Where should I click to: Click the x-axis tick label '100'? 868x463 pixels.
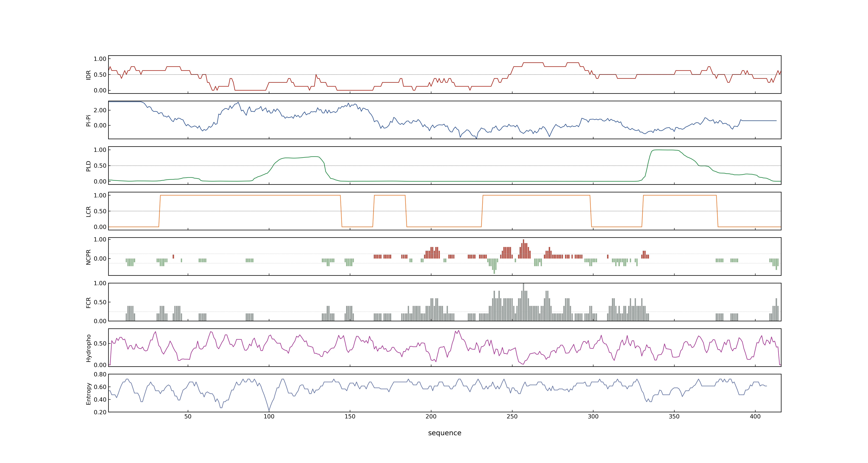(x=269, y=416)
